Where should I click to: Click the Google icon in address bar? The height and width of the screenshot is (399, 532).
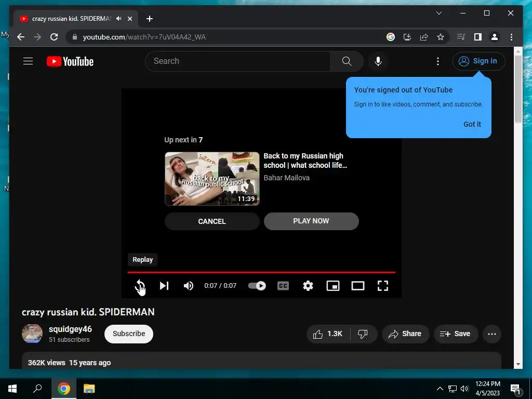(x=391, y=37)
